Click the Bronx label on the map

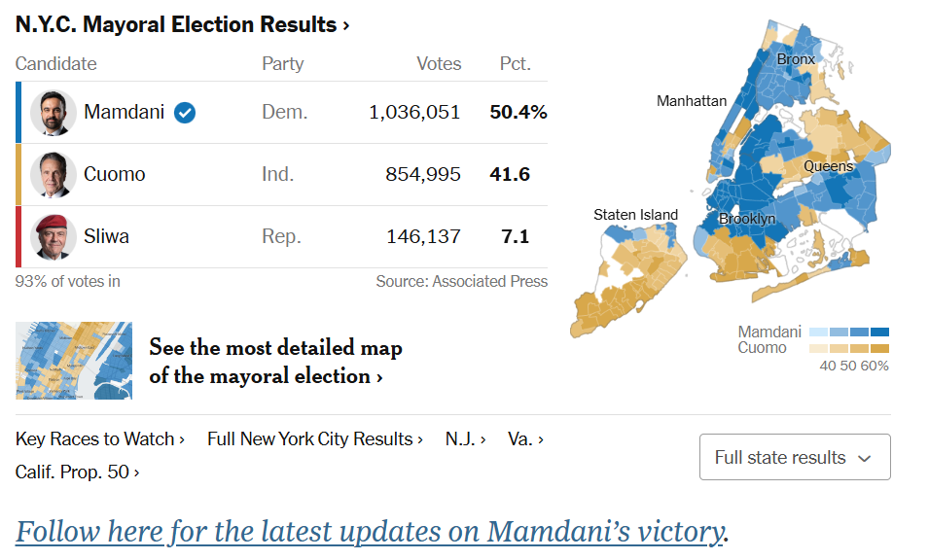click(x=796, y=59)
